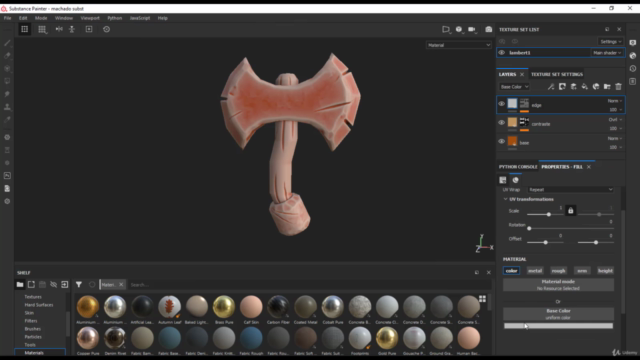Toggle the grid display icon in top toolbar
Viewport: 640px width, 360px height.
[42, 29]
